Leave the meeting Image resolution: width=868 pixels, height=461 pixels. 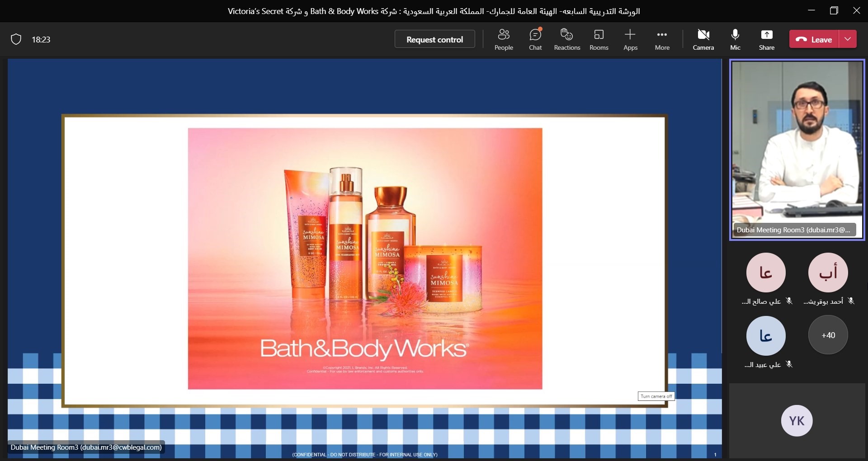(x=814, y=39)
